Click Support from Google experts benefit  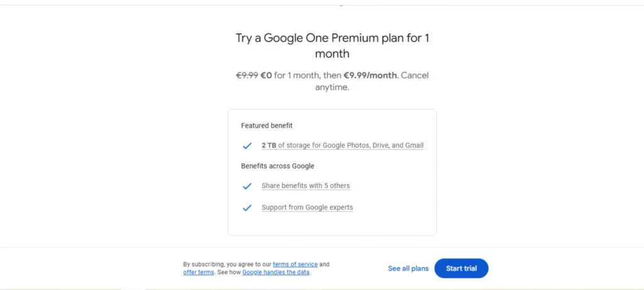pos(307,207)
